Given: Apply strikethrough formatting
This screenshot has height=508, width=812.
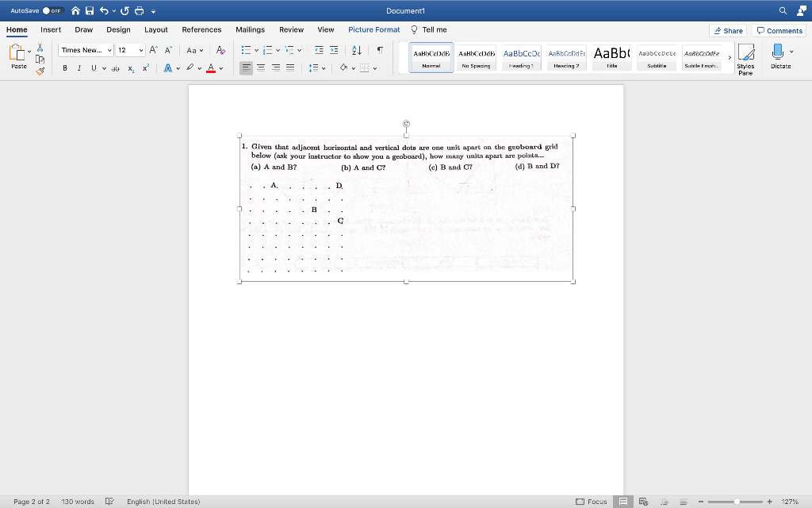Looking at the screenshot, I should [x=116, y=68].
